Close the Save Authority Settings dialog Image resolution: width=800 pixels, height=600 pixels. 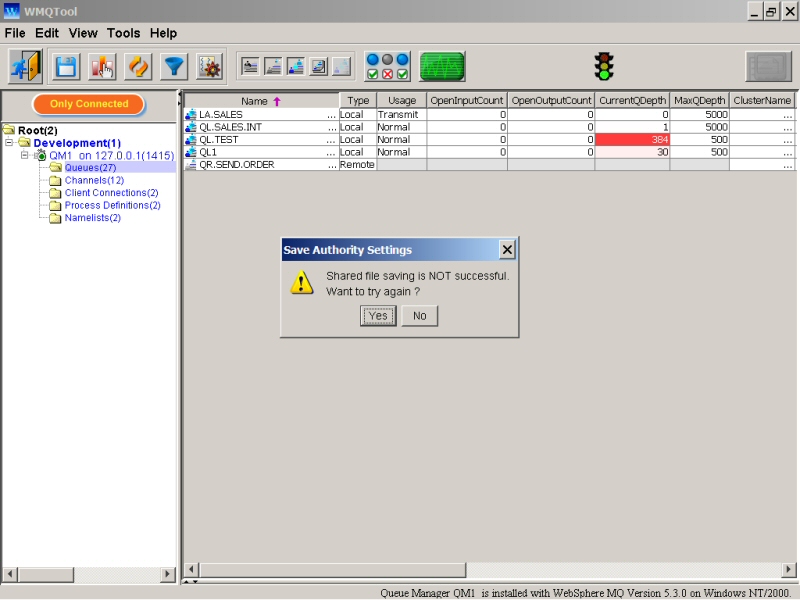(507, 250)
